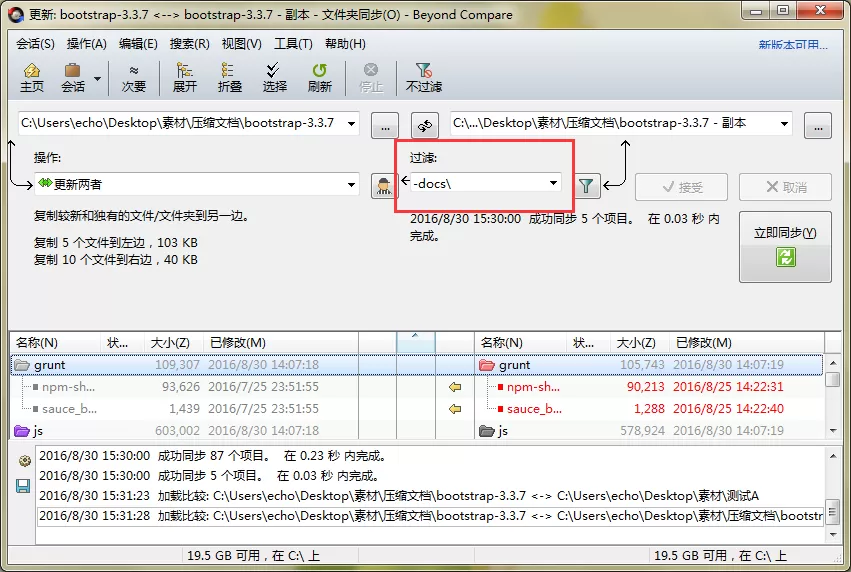Click the Collapse (折叠) tree icon
851x572 pixels.
[230, 78]
